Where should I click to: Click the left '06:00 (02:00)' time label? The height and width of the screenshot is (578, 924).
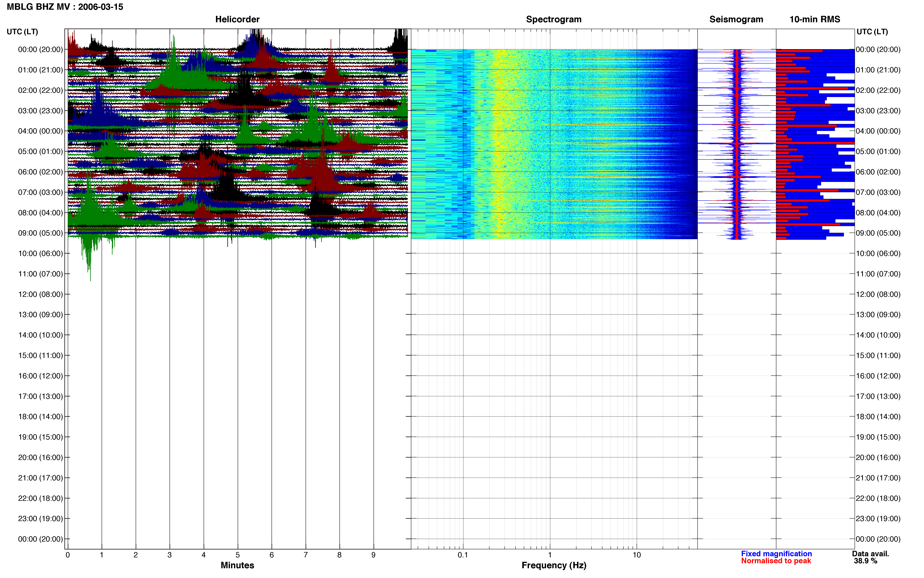pyautogui.click(x=41, y=172)
